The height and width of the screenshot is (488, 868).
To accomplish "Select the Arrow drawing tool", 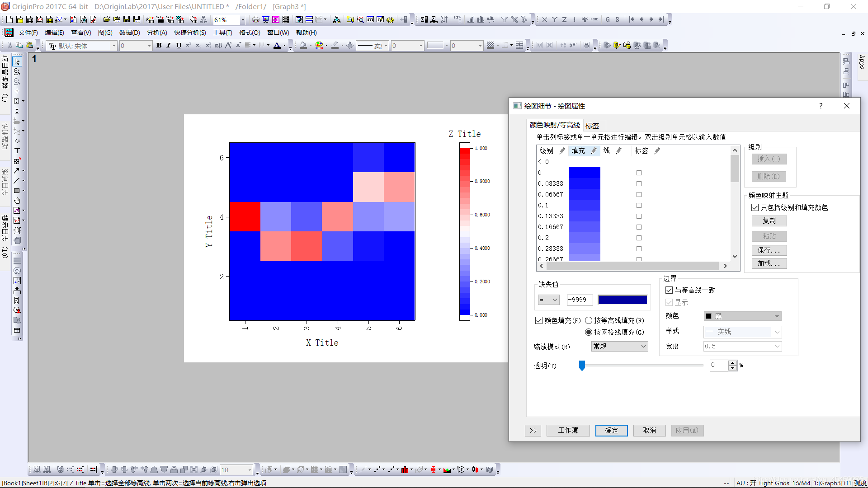I will 17,171.
